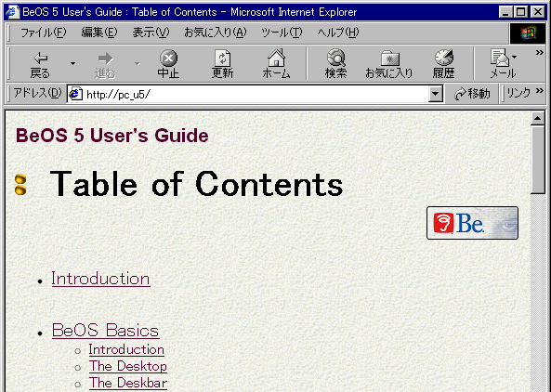551x392 pixels.
Task: Open the BeOS Basics link
Action: tap(105, 330)
